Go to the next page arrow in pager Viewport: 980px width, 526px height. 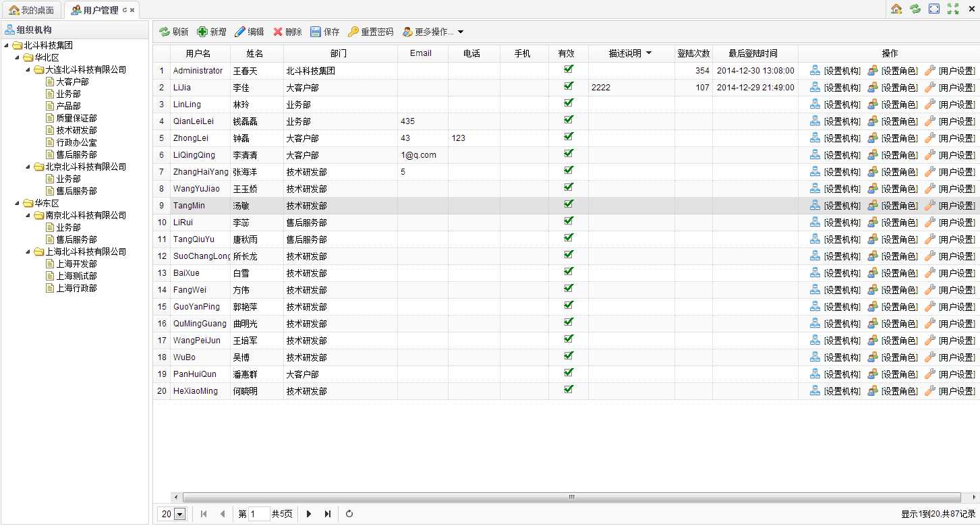pos(309,514)
